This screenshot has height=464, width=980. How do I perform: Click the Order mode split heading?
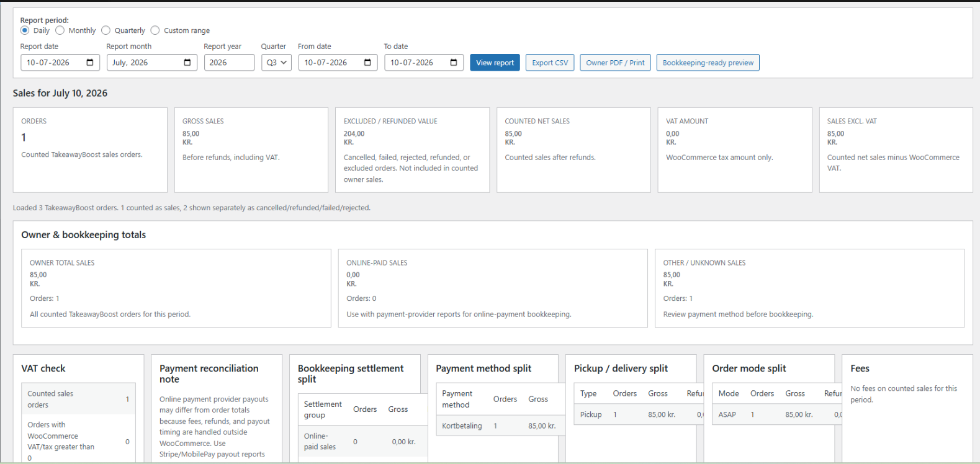[749, 368]
